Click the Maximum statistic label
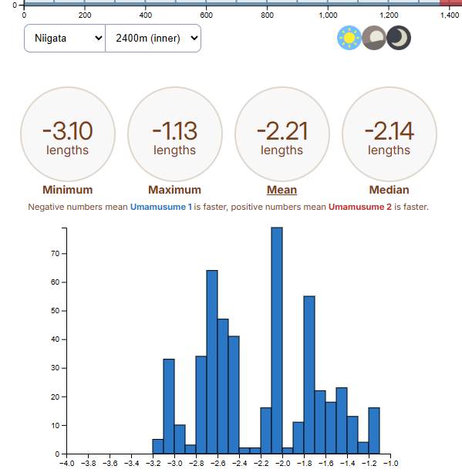462x476 pixels. click(174, 190)
